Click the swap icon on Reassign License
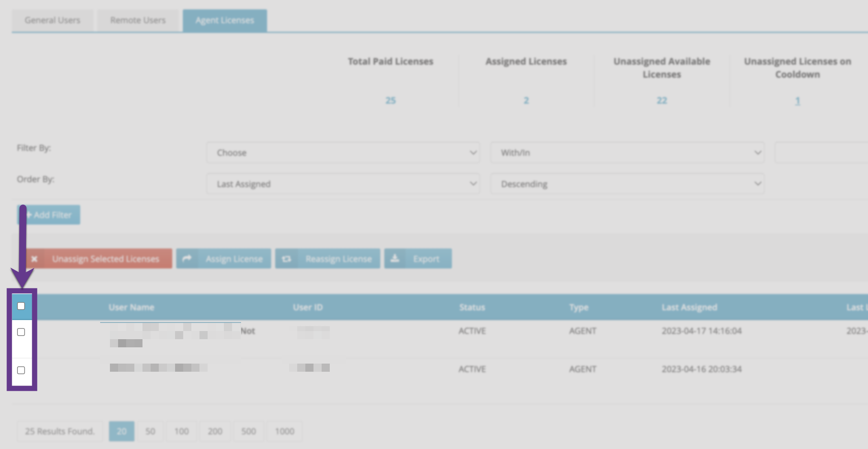The image size is (868, 449). click(x=287, y=259)
